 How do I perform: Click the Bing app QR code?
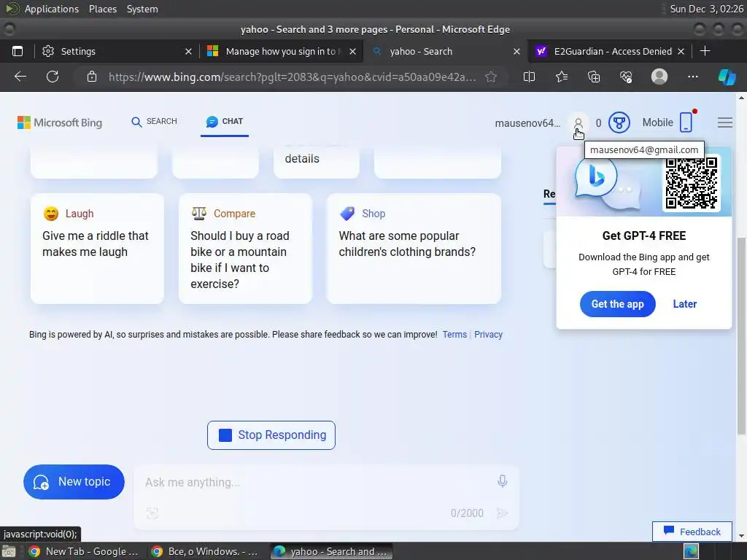click(x=692, y=183)
